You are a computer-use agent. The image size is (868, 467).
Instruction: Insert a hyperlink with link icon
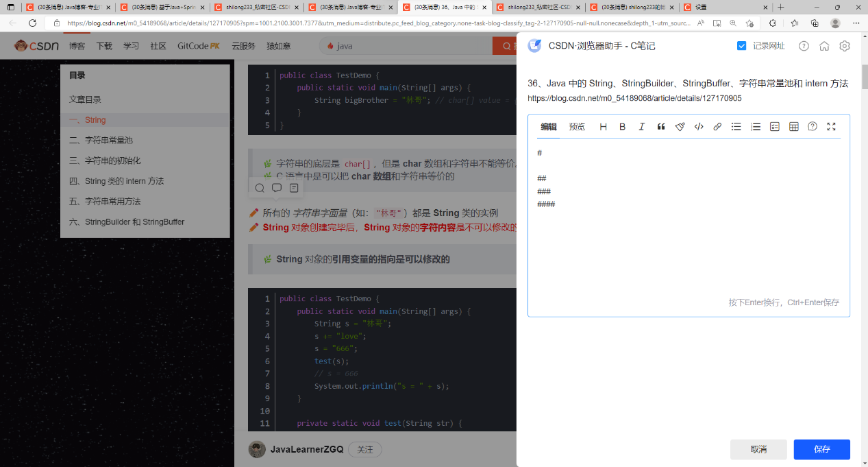tap(717, 127)
